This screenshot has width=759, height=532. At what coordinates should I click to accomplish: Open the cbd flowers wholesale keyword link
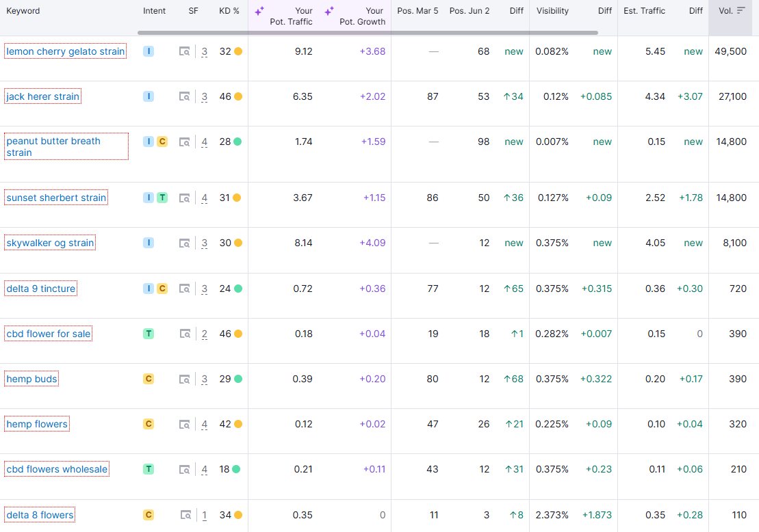coord(57,469)
